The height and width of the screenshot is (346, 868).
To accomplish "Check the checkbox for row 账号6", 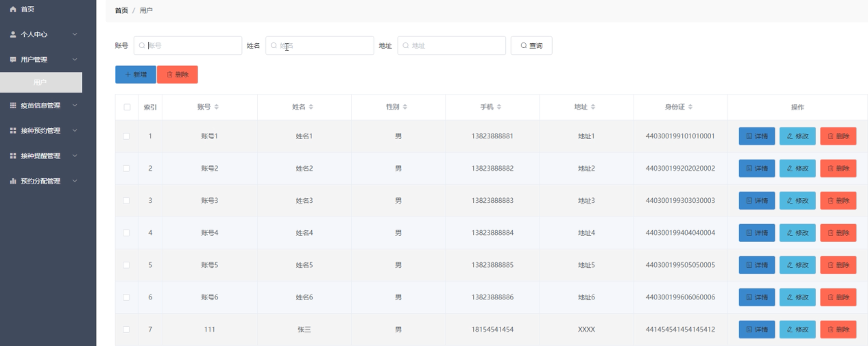I will pos(126,297).
